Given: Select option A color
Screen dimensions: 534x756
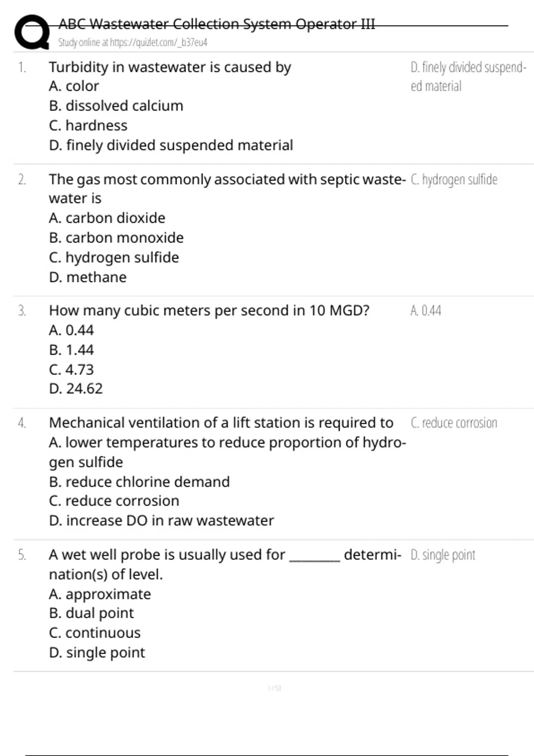Looking at the screenshot, I should (74, 86).
